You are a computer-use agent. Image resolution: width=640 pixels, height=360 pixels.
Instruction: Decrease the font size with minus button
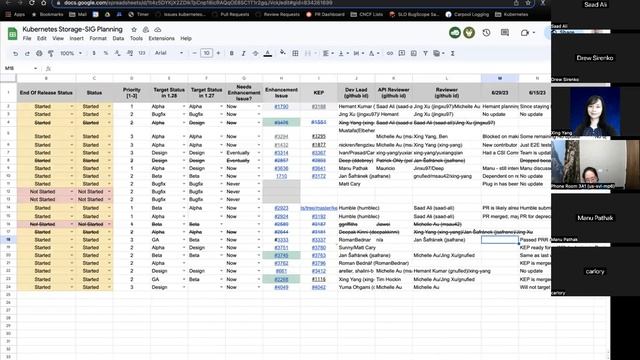[x=194, y=53]
